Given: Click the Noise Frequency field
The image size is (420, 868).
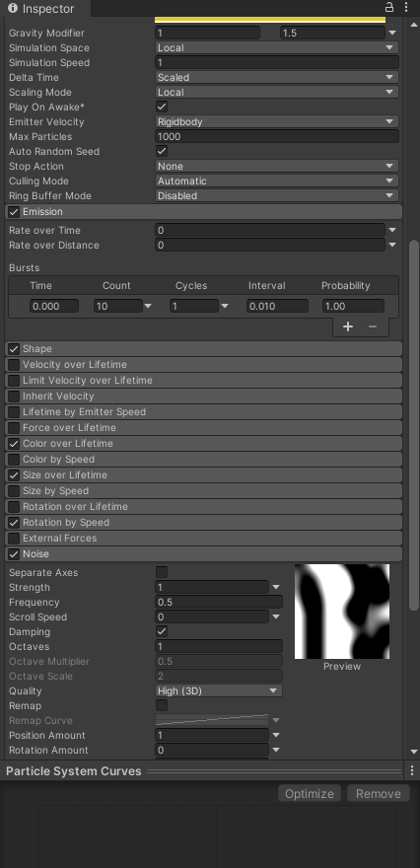Looking at the screenshot, I should pos(219,603).
